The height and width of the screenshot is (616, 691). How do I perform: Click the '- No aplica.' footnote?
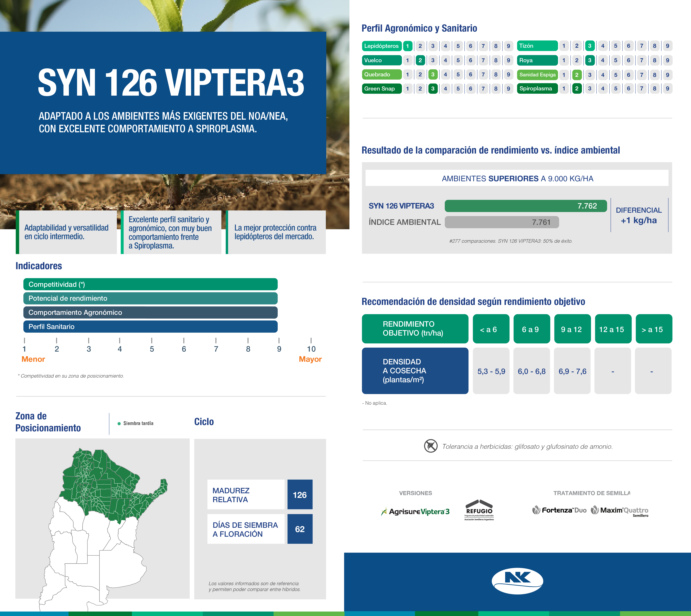(x=375, y=403)
